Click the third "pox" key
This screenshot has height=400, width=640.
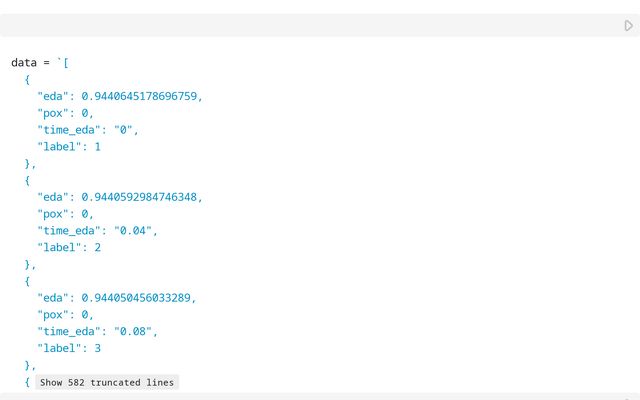point(53,315)
